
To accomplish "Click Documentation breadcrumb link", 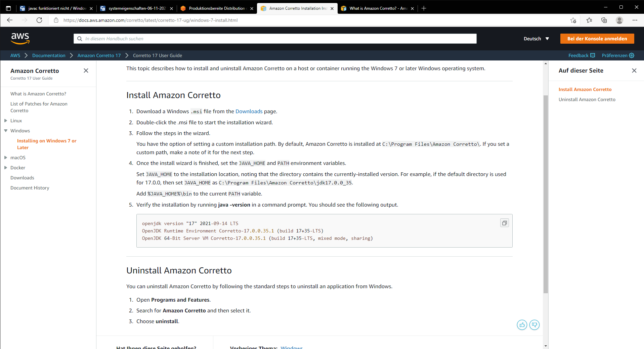I will 49,55.
